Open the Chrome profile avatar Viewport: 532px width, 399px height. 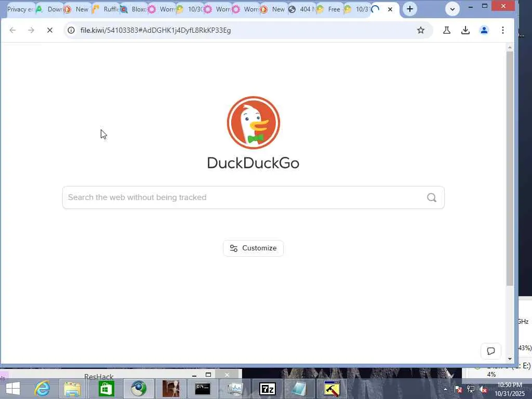click(484, 30)
